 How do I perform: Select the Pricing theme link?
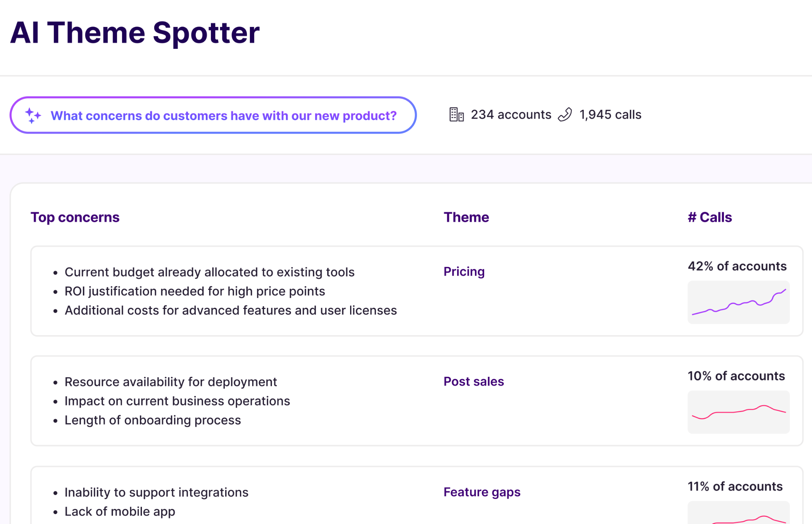(x=464, y=272)
